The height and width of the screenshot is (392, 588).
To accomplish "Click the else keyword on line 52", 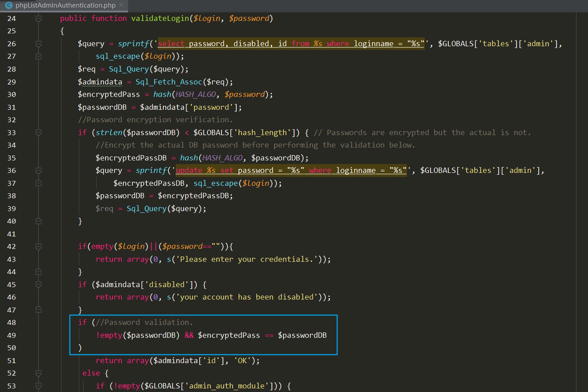I will click(91, 373).
